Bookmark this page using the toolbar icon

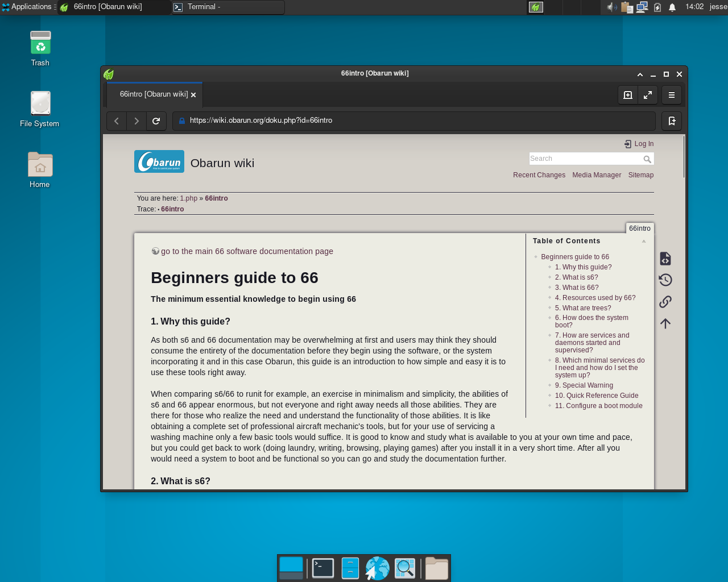coord(672,121)
